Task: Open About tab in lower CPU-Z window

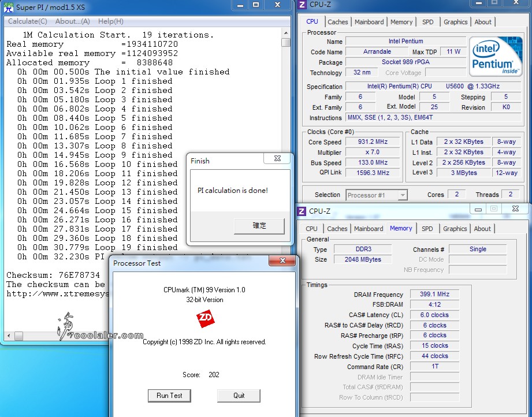Action: 482,229
